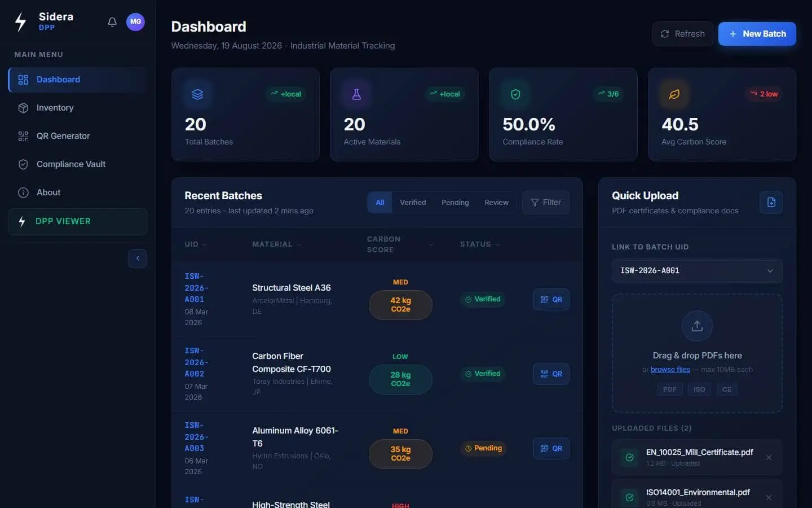
Task: Launch the DPP Viewer
Action: click(78, 221)
